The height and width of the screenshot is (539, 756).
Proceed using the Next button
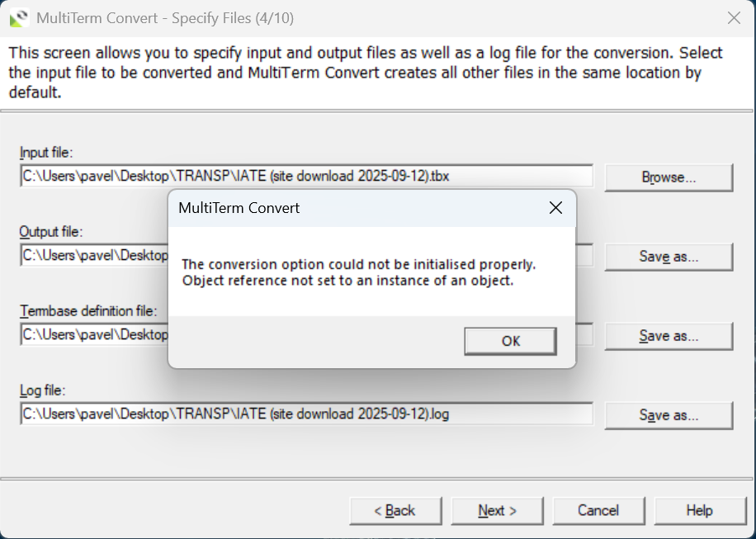coord(497,510)
